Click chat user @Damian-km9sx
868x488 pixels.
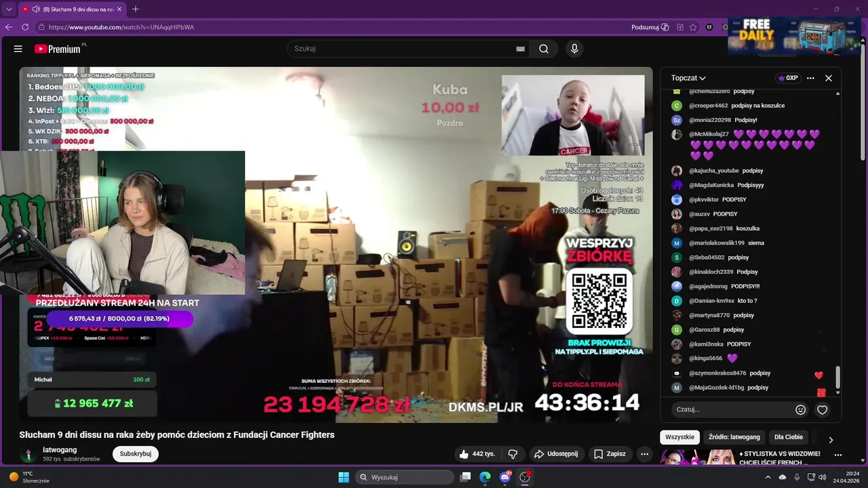click(x=711, y=301)
